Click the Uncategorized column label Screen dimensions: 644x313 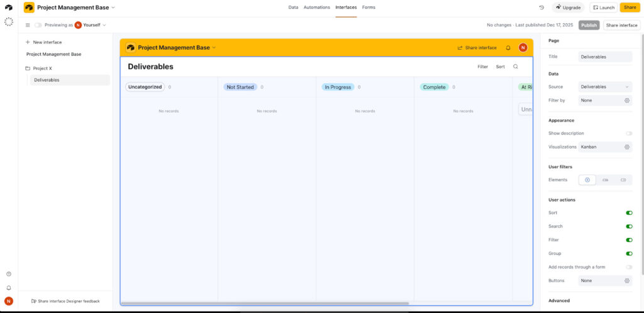coord(145,87)
